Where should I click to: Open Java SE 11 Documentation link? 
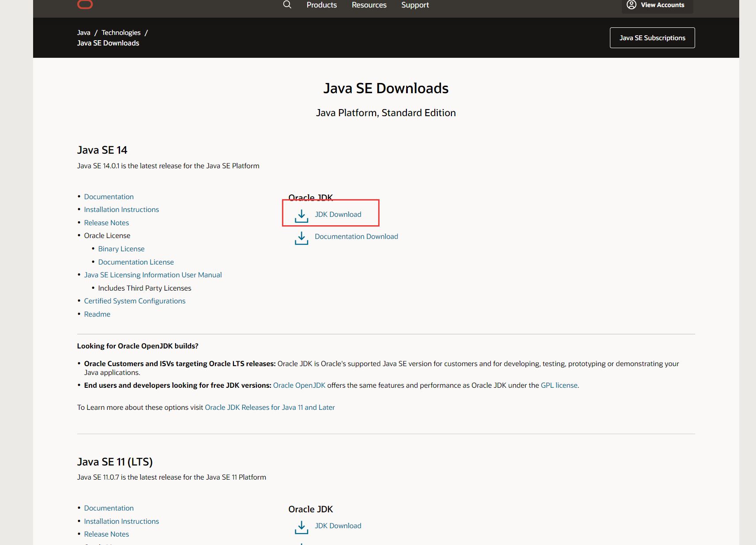point(109,508)
